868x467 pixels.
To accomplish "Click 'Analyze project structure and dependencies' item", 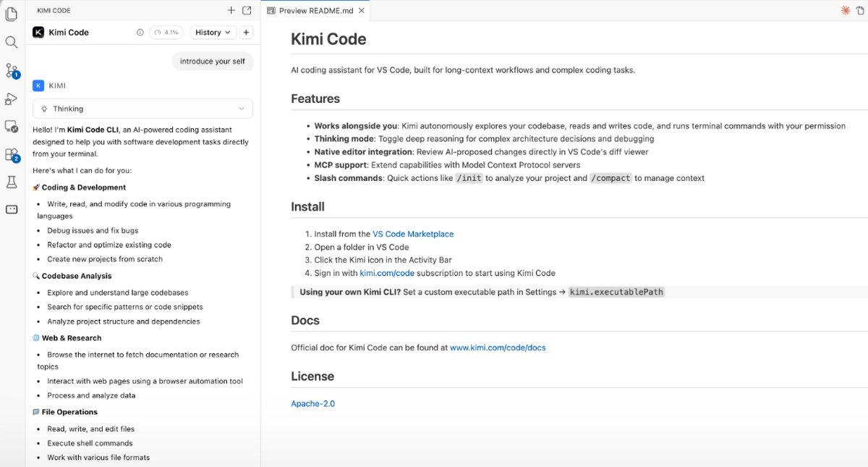I will point(124,321).
